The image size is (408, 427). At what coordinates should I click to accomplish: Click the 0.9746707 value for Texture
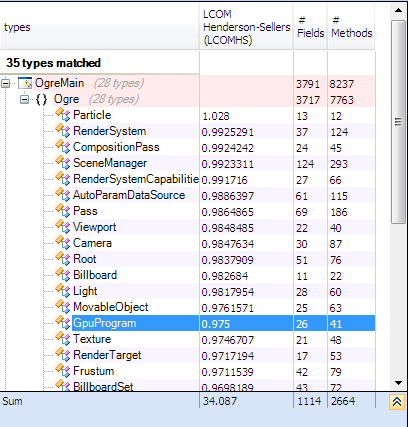point(228,340)
